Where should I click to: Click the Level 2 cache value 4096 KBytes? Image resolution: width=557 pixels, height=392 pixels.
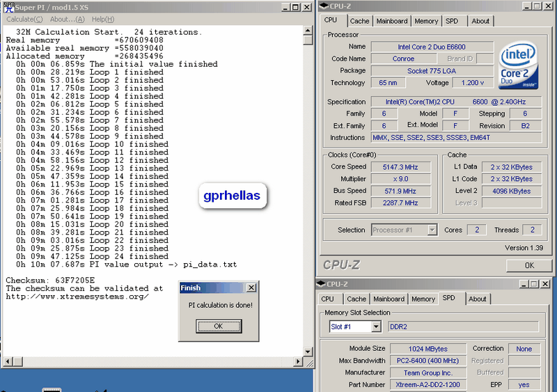pos(512,191)
